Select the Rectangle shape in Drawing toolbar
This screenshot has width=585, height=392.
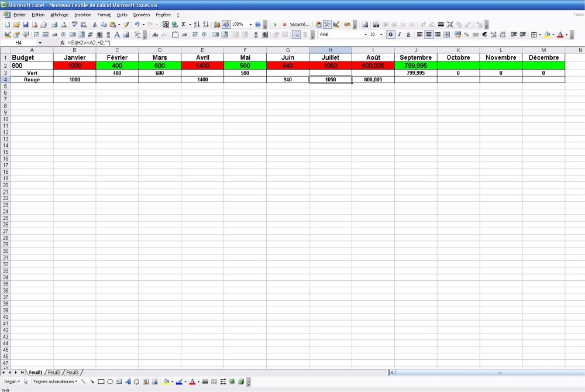(101, 381)
